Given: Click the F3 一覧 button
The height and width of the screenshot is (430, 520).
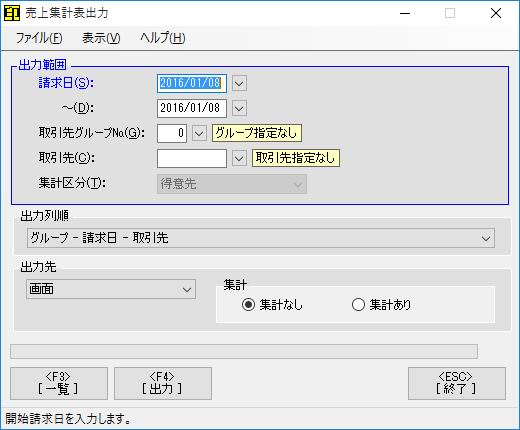Looking at the screenshot, I should point(59,383).
